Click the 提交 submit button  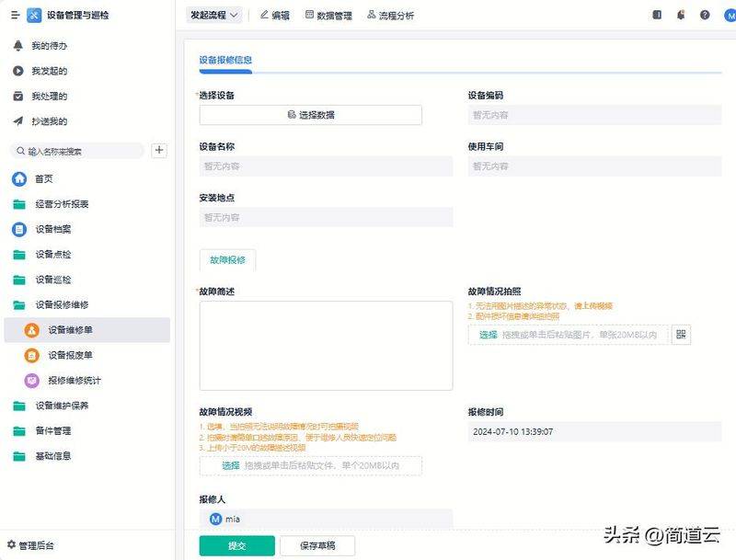(x=236, y=545)
